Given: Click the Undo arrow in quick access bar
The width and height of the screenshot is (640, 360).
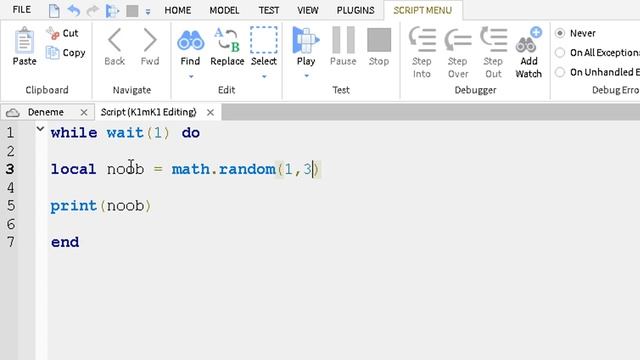Looking at the screenshot, I should click(73, 10).
